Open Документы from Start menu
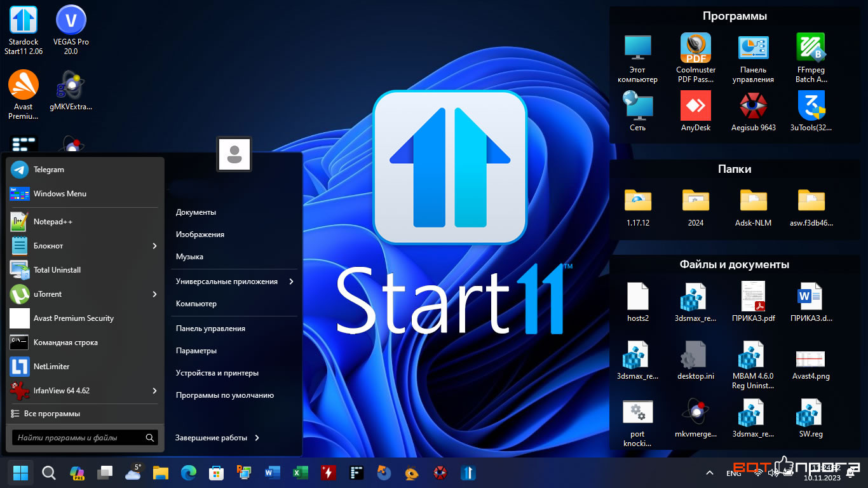The image size is (868, 488). (x=196, y=212)
